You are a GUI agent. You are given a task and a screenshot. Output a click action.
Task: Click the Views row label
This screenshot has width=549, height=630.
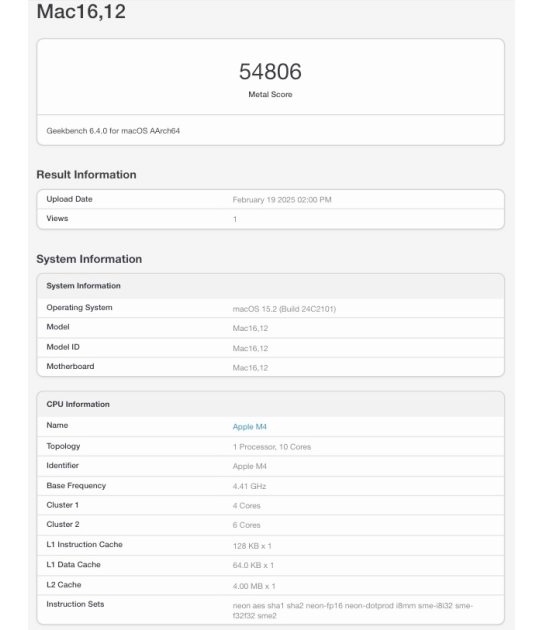tap(57, 218)
